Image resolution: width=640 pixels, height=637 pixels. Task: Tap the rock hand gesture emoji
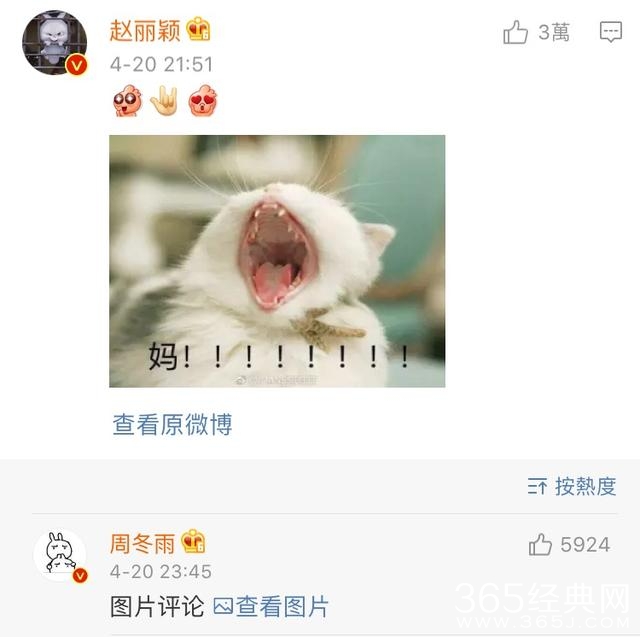[164, 100]
